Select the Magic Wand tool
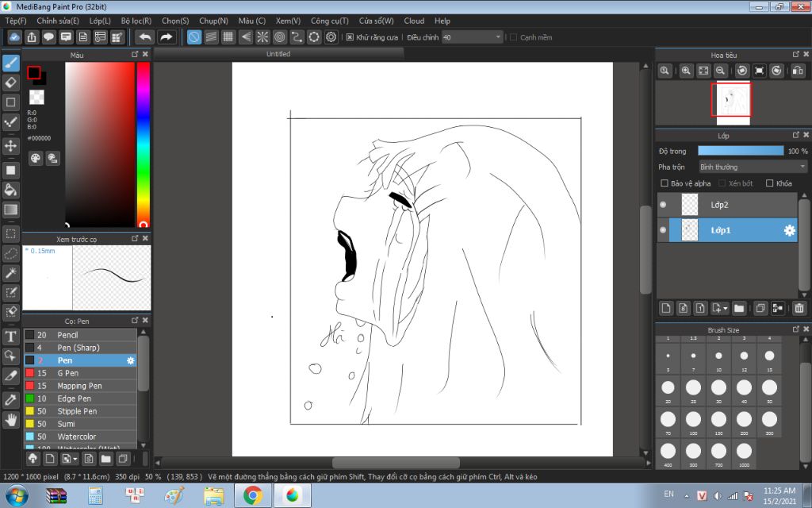 [11, 273]
